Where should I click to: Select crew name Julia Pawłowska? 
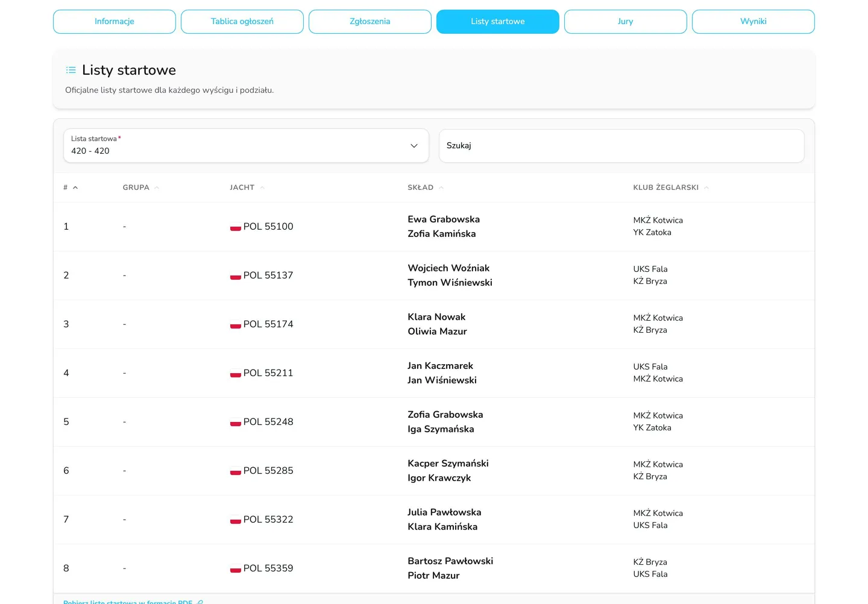click(444, 512)
